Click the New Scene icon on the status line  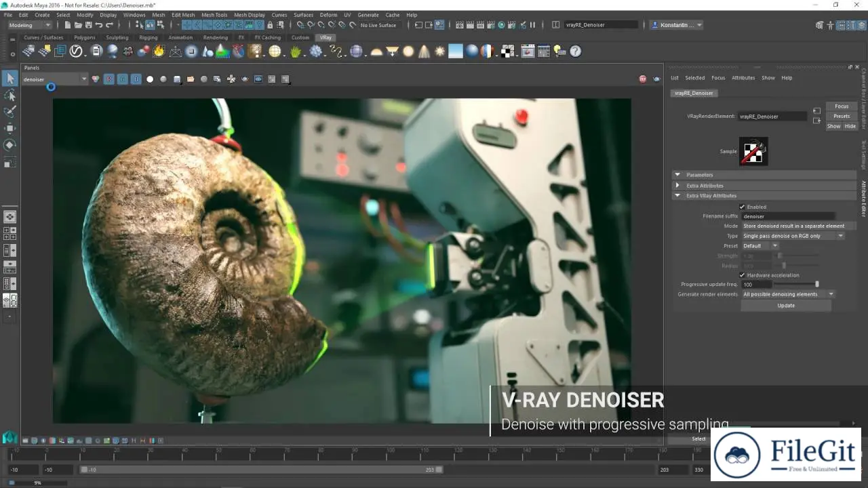click(68, 25)
